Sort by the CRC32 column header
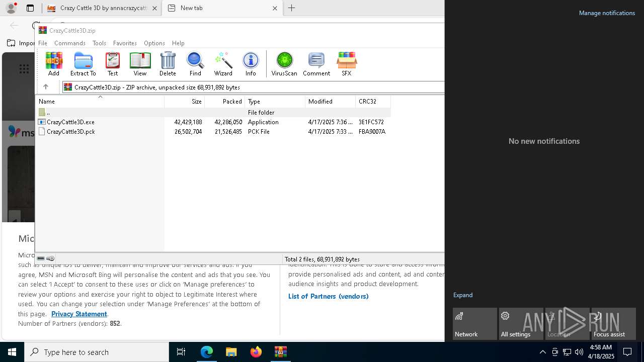 pos(373,101)
